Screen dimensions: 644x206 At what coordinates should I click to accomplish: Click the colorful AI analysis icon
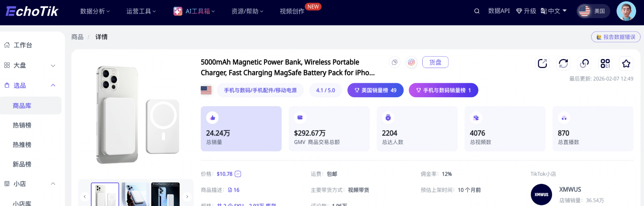tap(412, 62)
